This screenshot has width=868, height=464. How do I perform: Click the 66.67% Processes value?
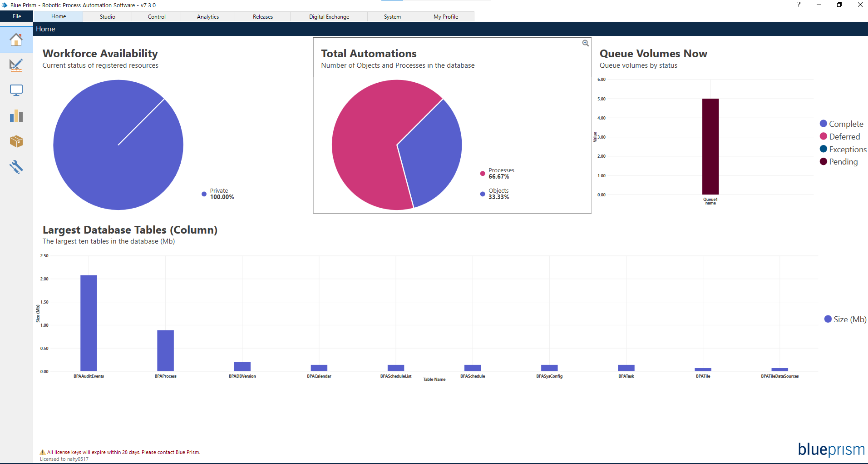click(x=498, y=177)
